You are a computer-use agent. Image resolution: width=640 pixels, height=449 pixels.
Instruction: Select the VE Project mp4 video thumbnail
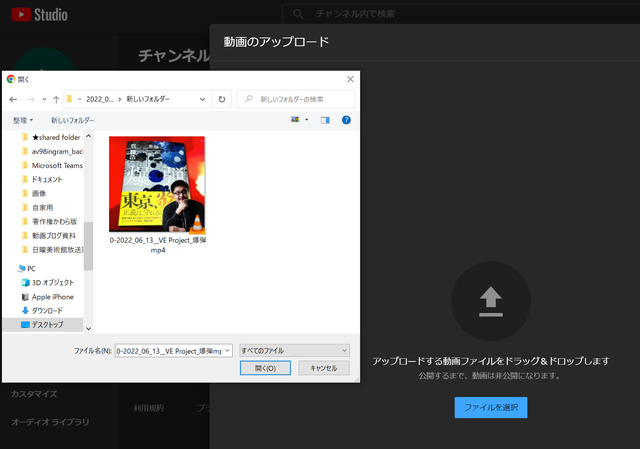point(157,184)
